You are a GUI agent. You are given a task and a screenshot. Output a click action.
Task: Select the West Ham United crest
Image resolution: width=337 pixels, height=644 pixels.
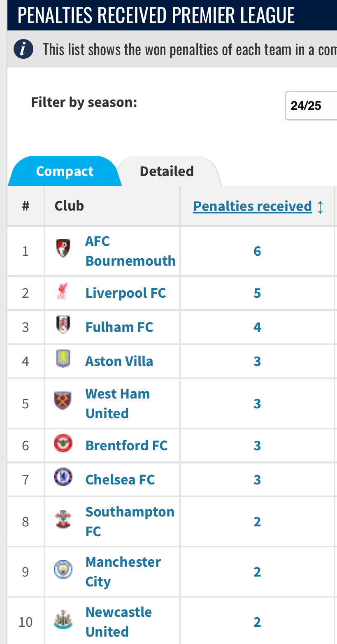(x=63, y=401)
